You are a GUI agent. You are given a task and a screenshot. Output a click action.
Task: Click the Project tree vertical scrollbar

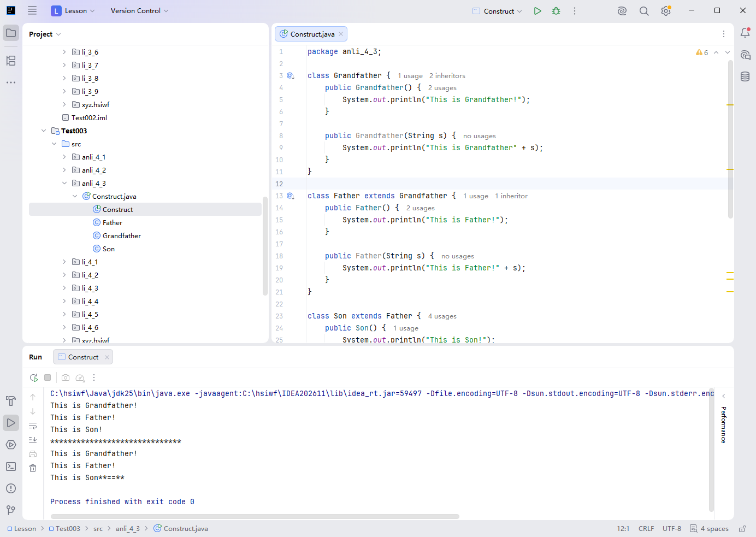tap(265, 246)
